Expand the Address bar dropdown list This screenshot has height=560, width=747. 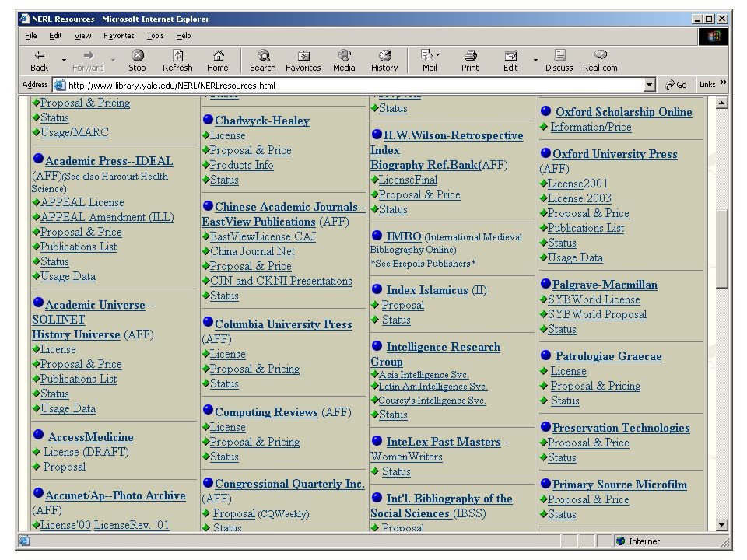pos(649,86)
